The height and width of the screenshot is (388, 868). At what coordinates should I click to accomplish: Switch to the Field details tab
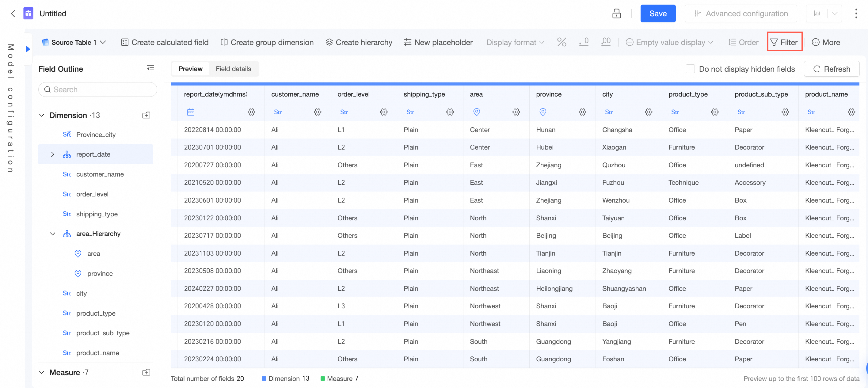click(x=233, y=69)
